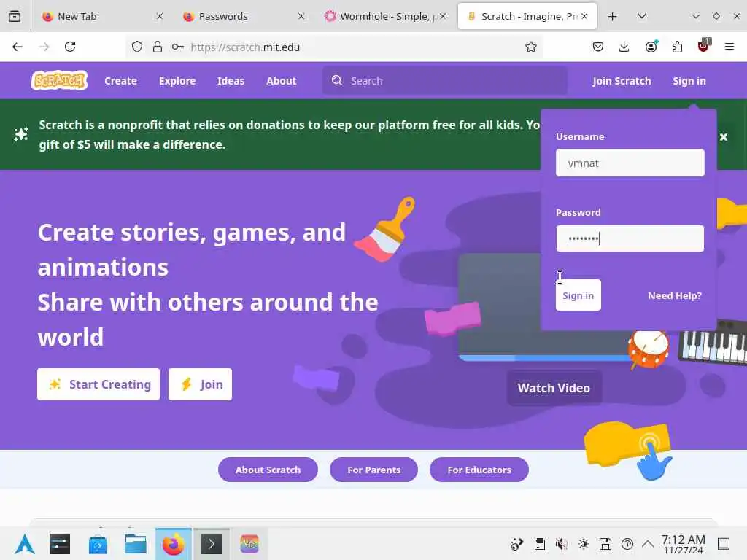Viewport: 747px width, 560px height.
Task: Focus the Scratch search box
Action: [444, 80]
